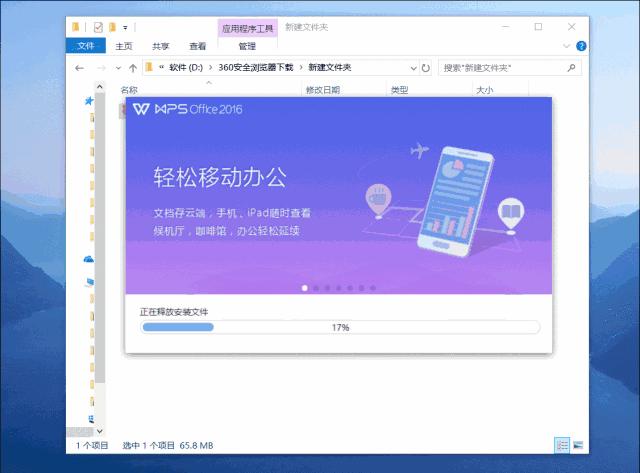Open the 管理 ribbon tab
The height and width of the screenshot is (473, 640).
coord(247,46)
